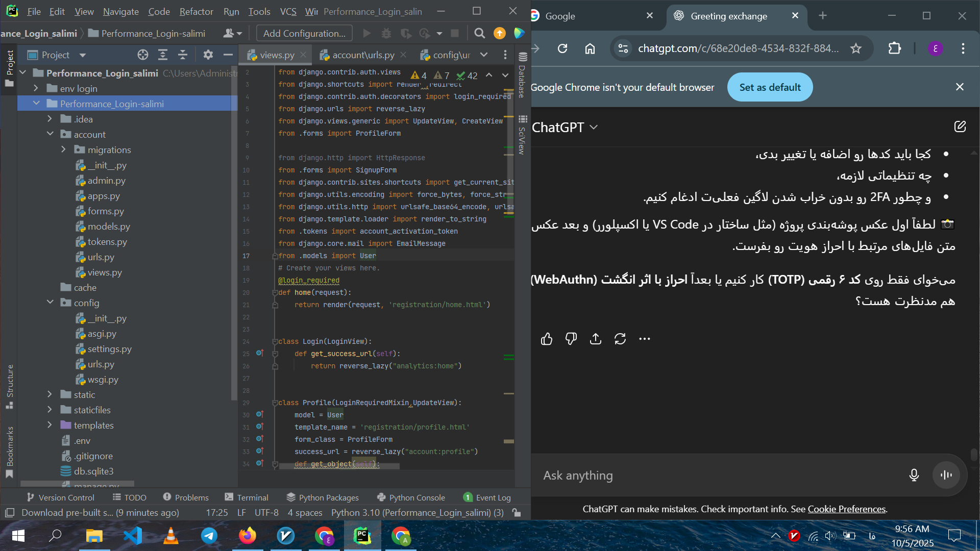This screenshot has width=980, height=551.
Task: Open Chrome three-dot menu
Action: tap(963, 48)
